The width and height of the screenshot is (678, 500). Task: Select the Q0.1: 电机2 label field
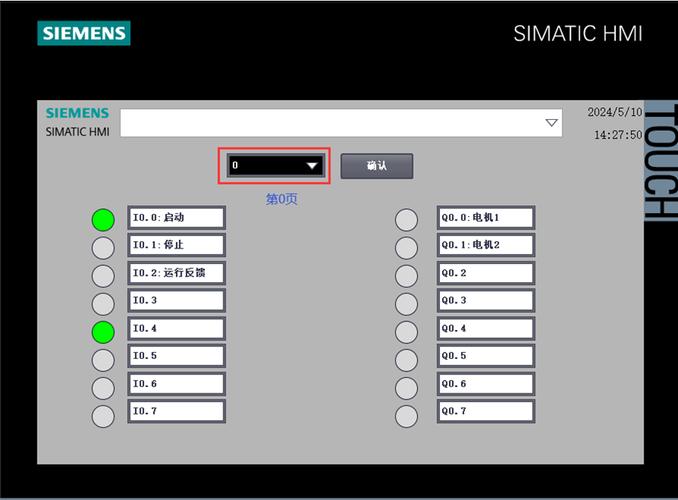486,245
